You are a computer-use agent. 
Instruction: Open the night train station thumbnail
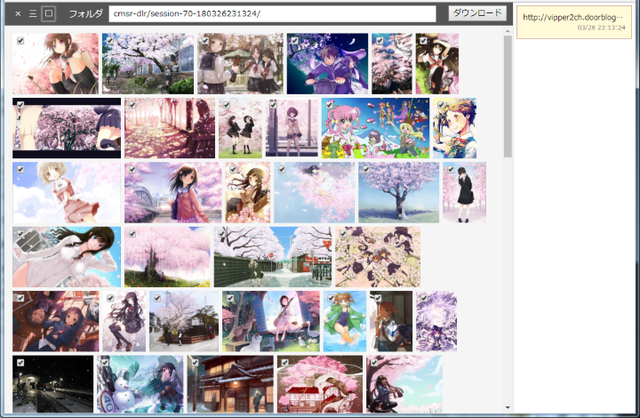coord(53,384)
